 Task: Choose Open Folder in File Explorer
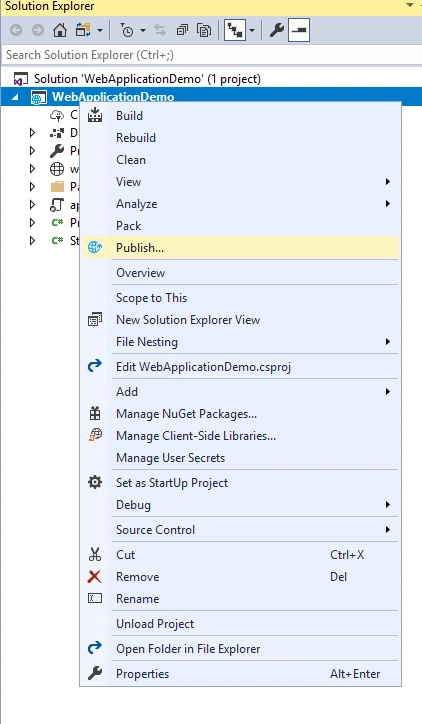[x=240, y=649]
